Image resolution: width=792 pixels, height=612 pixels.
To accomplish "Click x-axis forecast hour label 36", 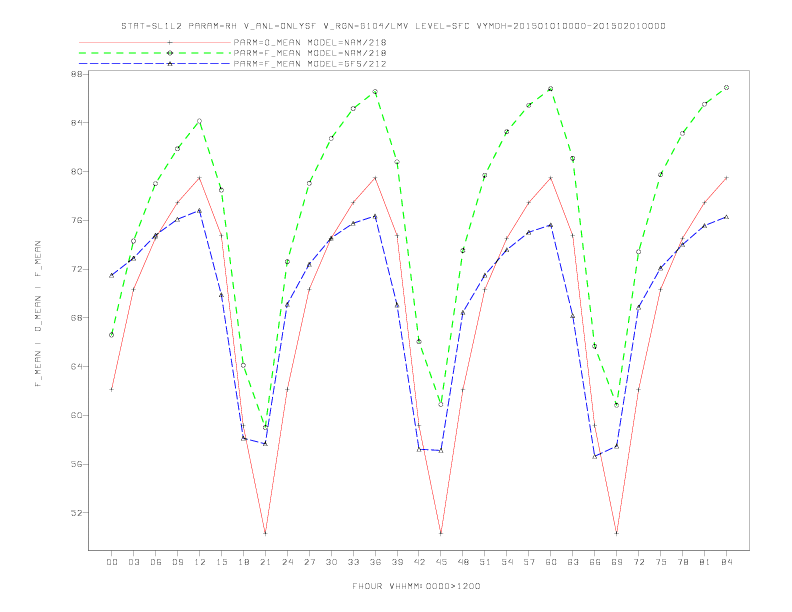I will [x=375, y=562].
